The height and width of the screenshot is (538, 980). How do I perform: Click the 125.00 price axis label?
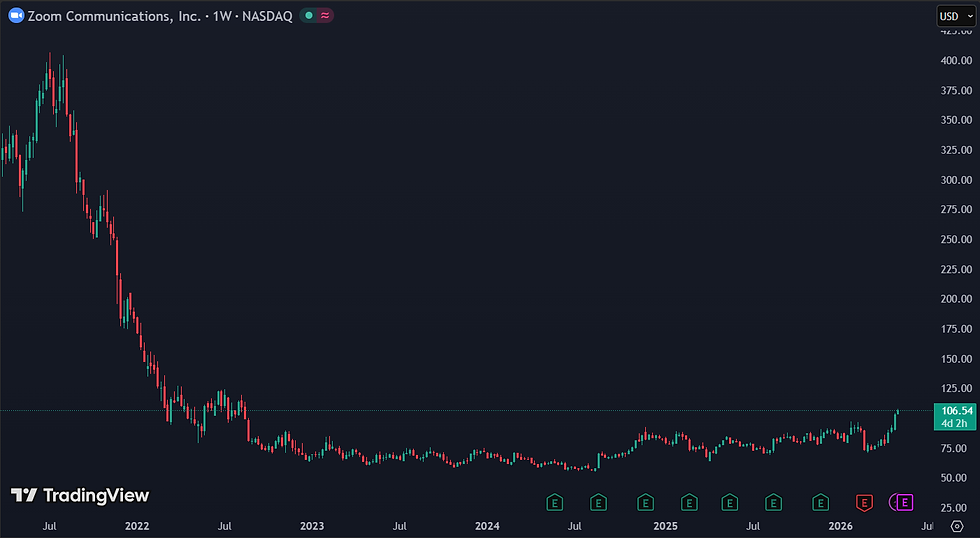click(x=956, y=388)
